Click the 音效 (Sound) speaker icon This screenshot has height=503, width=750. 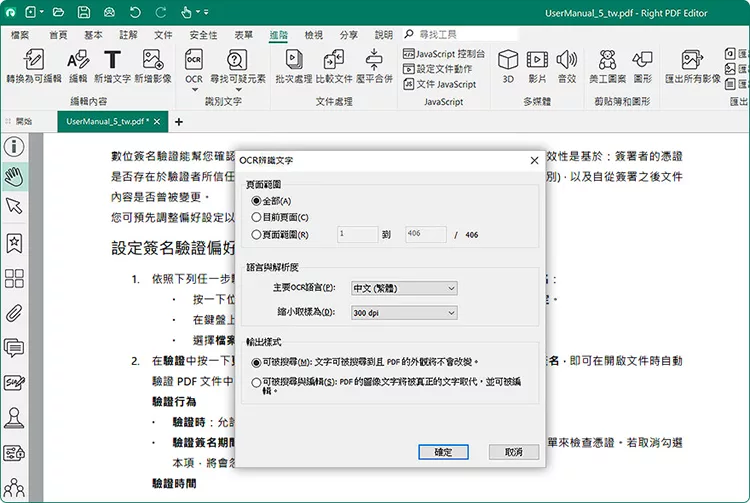click(x=567, y=65)
